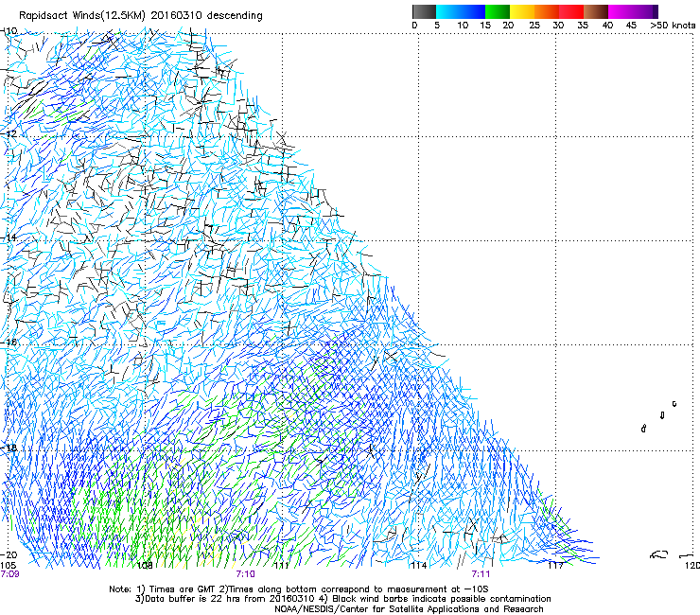This screenshot has width=700, height=615.
Task: Click the legend tick label '10'
Action: tap(463, 26)
